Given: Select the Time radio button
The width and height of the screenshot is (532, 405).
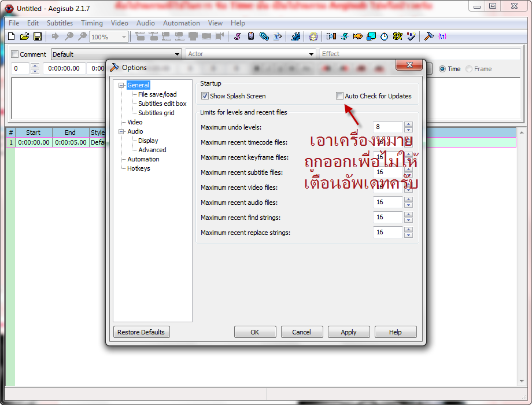Looking at the screenshot, I should [x=442, y=69].
